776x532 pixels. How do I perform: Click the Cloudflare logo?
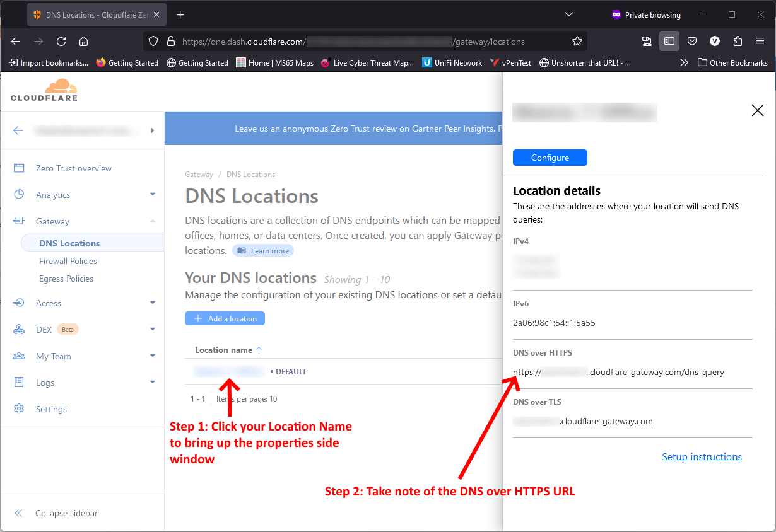tap(44, 90)
